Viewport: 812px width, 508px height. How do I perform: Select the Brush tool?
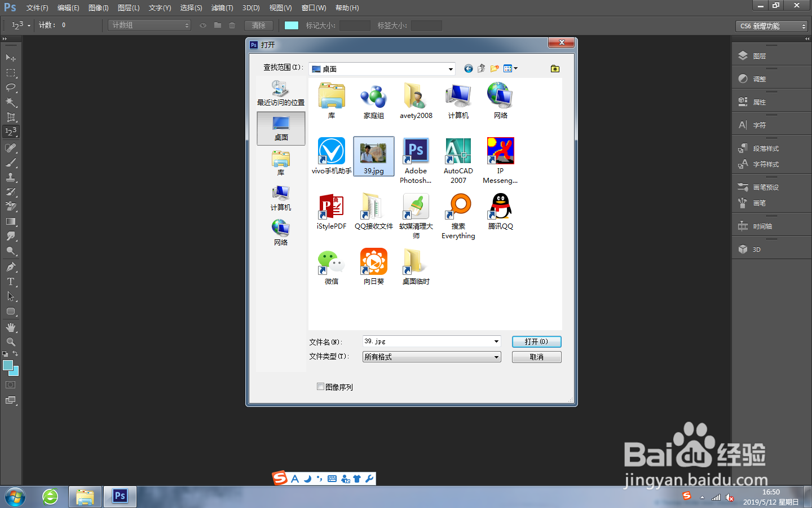tap(11, 163)
